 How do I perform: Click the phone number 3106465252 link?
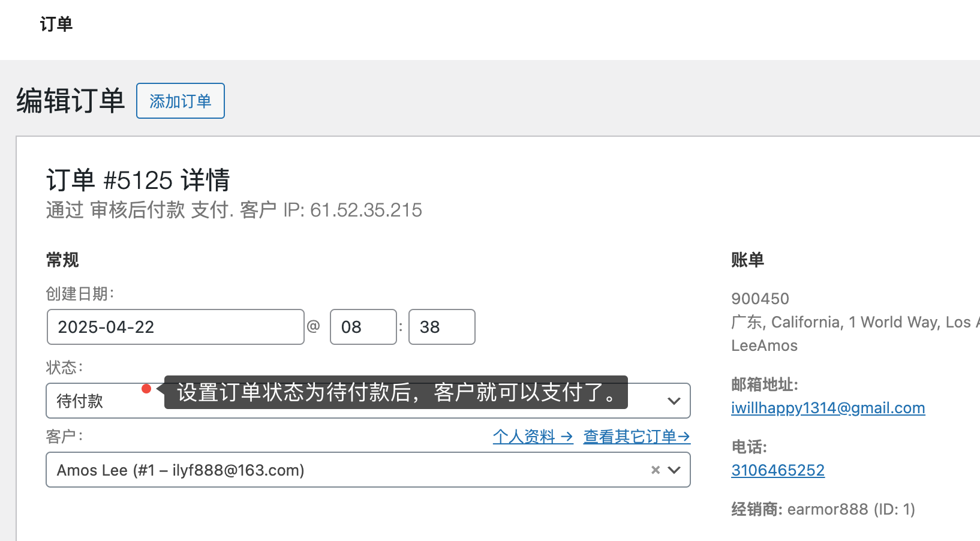pyautogui.click(x=778, y=470)
